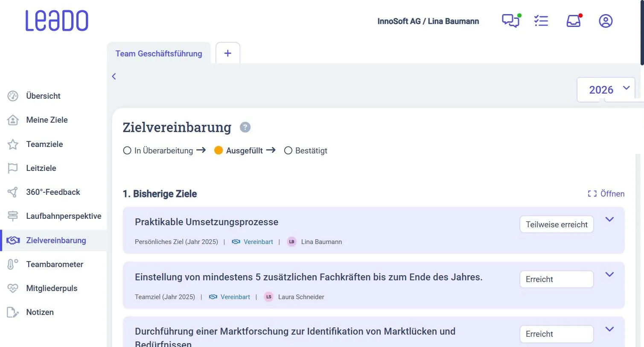Click the Teambarometer thermometer icon
Screen dimensions: 644x347
pyautogui.click(x=13, y=265)
